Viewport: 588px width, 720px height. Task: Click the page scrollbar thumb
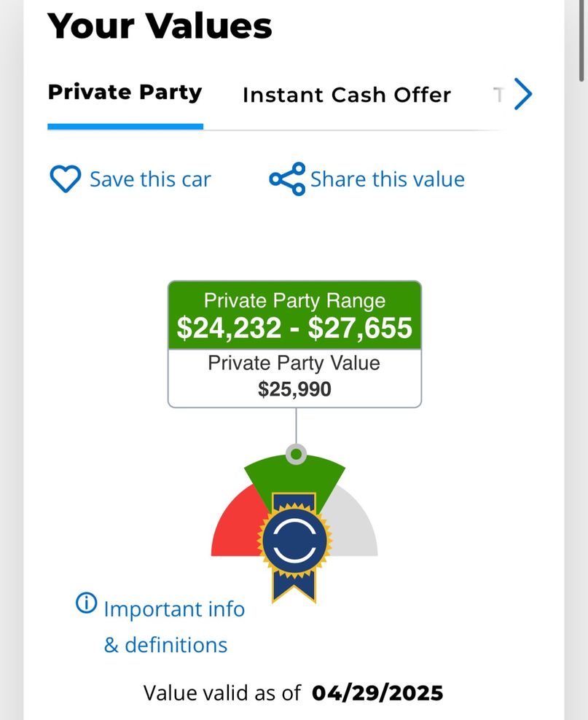(x=583, y=42)
